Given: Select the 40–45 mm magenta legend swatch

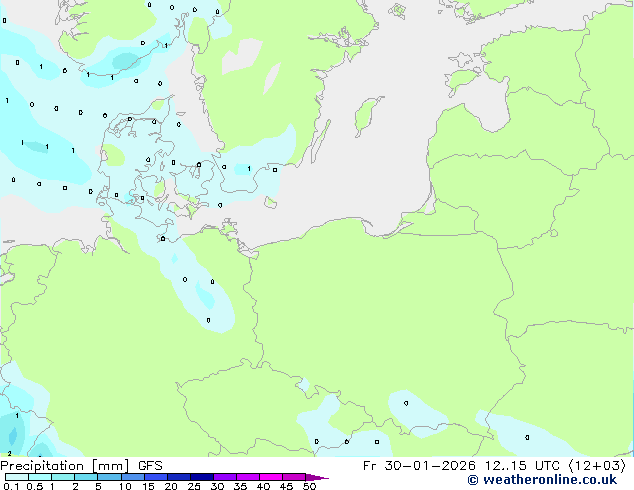Looking at the screenshot, I should pyautogui.click(x=271, y=477).
